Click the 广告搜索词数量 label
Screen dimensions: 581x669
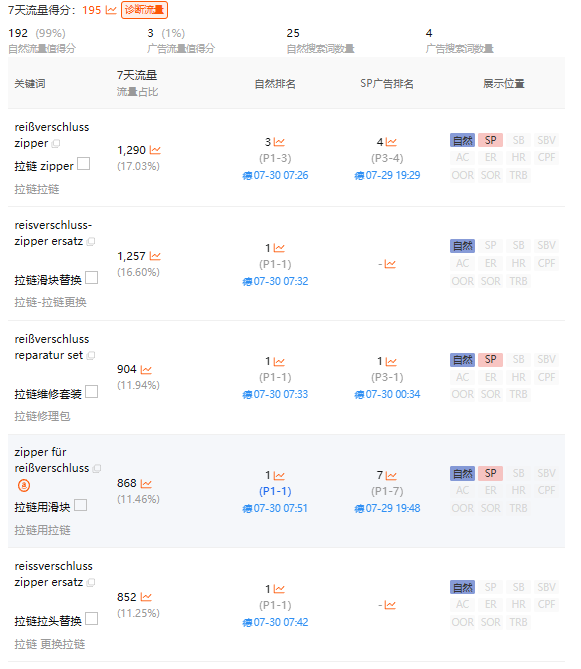459,49
